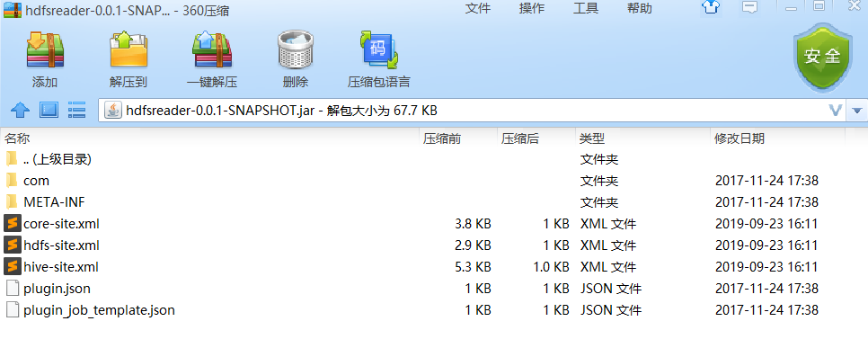The width and height of the screenshot is (868, 339).
Task: Click 'XML 文件' type of core-site.xml row
Action: [607, 224]
